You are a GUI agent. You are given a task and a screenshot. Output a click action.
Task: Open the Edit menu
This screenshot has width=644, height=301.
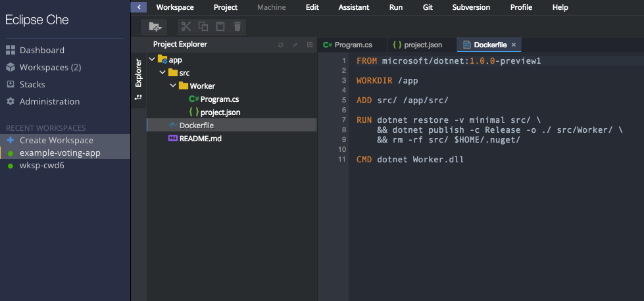[x=312, y=7]
